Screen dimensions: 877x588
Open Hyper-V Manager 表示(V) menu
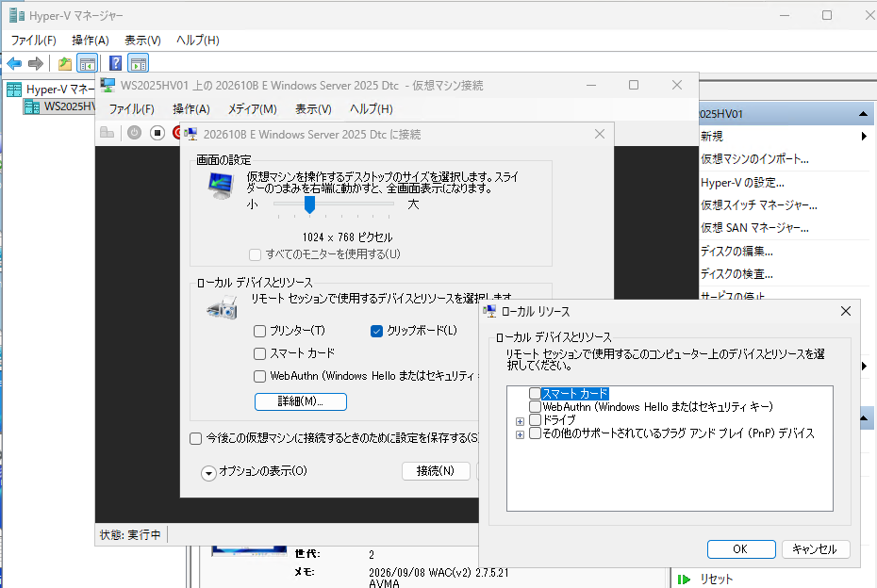142,41
